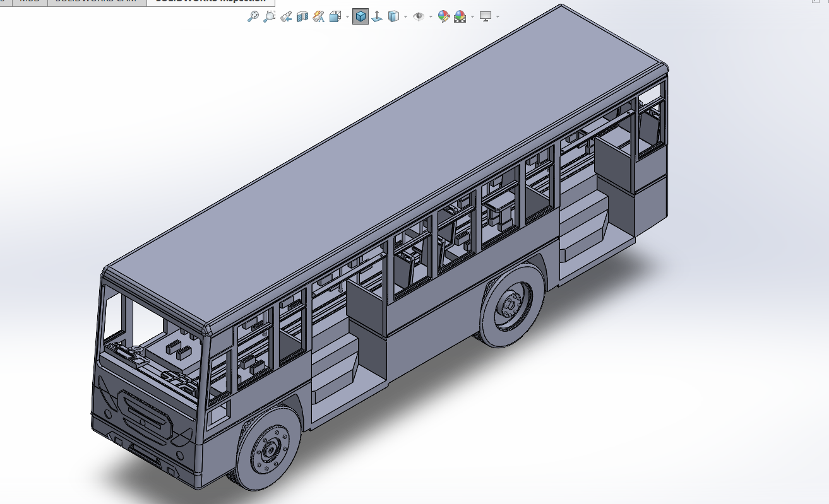
Task: Activate the Zoom to Area tool
Action: (269, 16)
